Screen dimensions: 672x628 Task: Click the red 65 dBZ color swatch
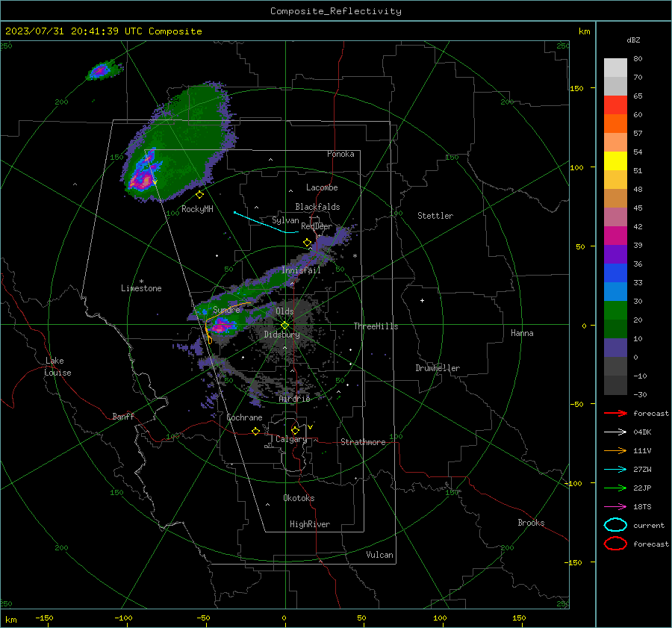pyautogui.click(x=615, y=105)
